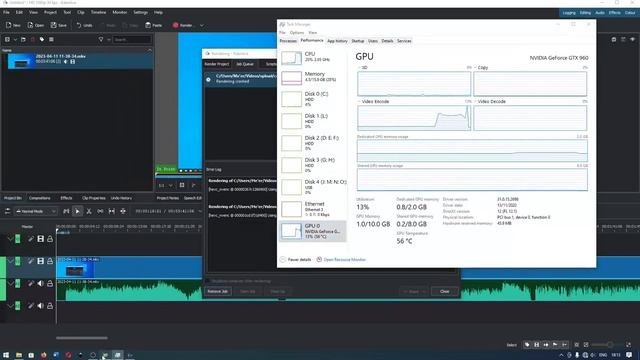Lock the bottom audio track
The height and width of the screenshot is (360, 640).
pos(50,306)
